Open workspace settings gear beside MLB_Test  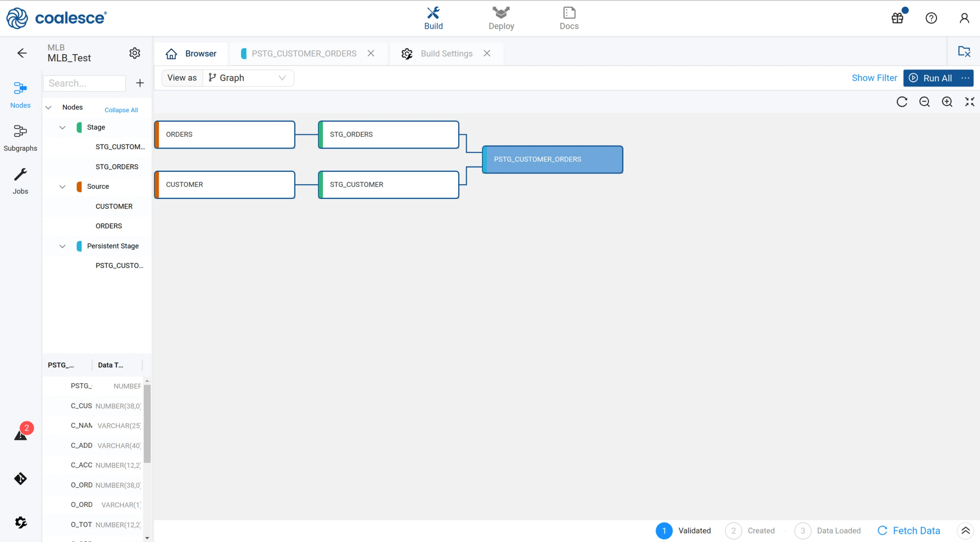[135, 53]
